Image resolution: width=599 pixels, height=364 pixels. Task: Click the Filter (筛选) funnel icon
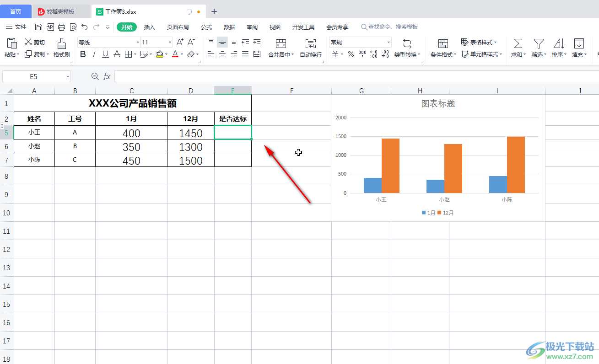pyautogui.click(x=539, y=43)
